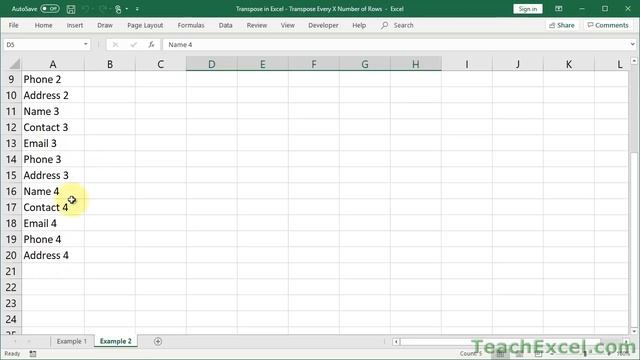
Task: Click the Redo arrow in Quick Access
Action: (x=103, y=9)
